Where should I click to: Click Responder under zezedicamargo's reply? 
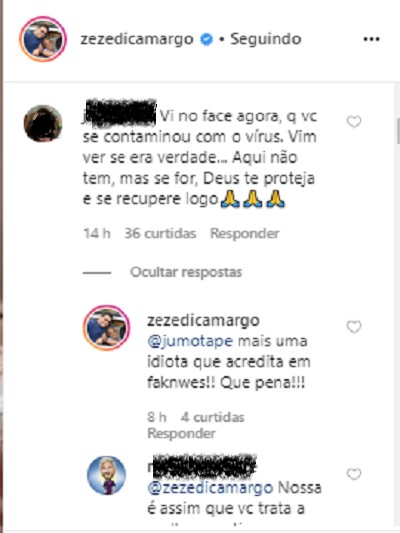pyautogui.click(x=181, y=433)
